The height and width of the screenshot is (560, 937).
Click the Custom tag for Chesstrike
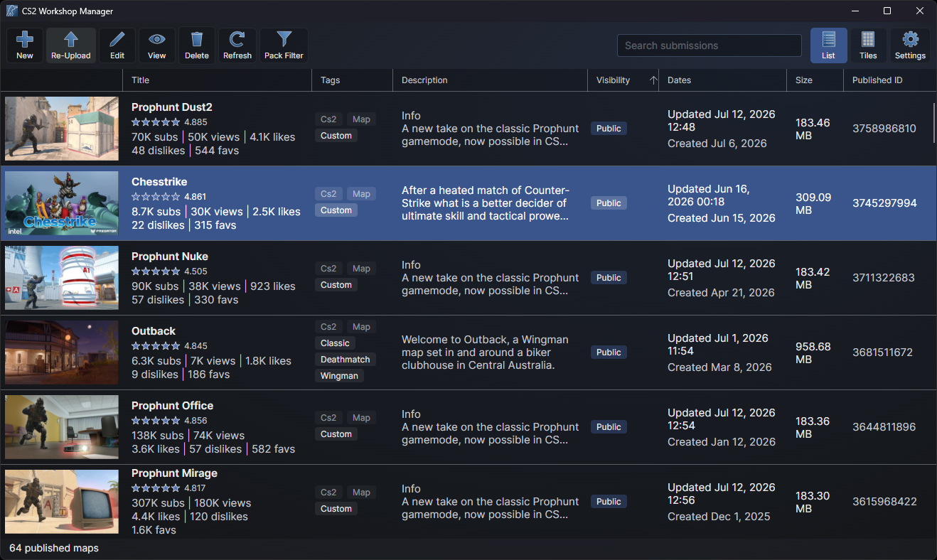pos(336,210)
